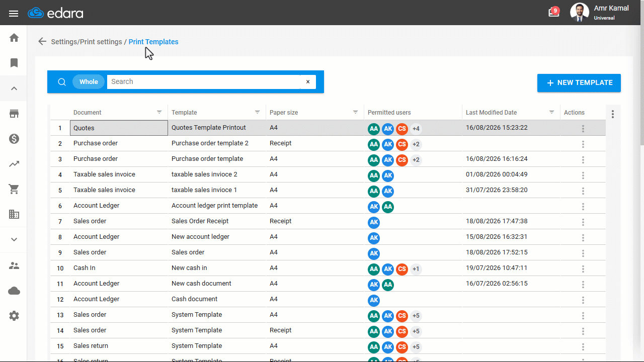Open the dollar accounting sidebar icon
The width and height of the screenshot is (644, 362).
[14, 139]
